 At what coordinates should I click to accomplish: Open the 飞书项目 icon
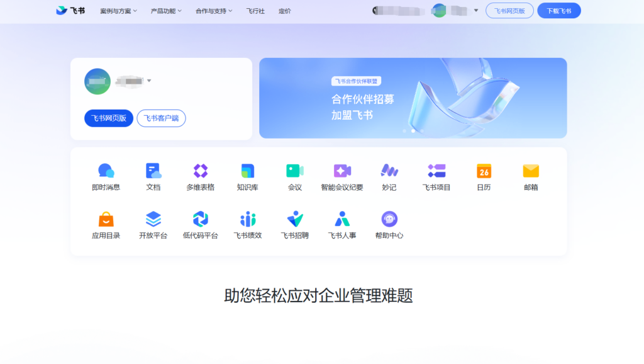(x=436, y=171)
